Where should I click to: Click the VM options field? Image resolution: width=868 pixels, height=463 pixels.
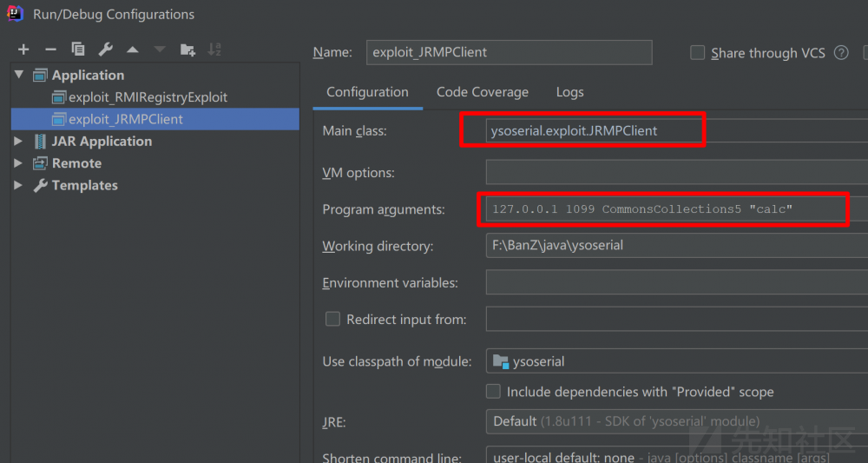pos(676,172)
